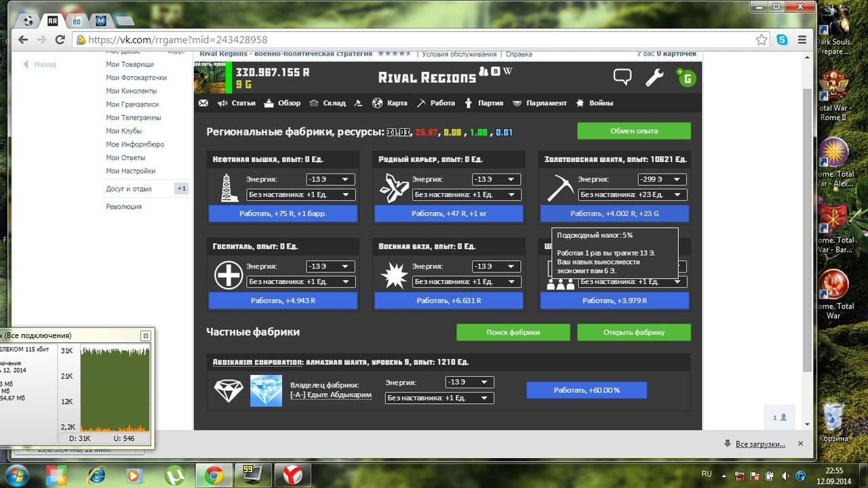Image resolution: width=868 pixels, height=488 pixels.
Task: Reload the page with the refresh icon
Action: coord(60,40)
